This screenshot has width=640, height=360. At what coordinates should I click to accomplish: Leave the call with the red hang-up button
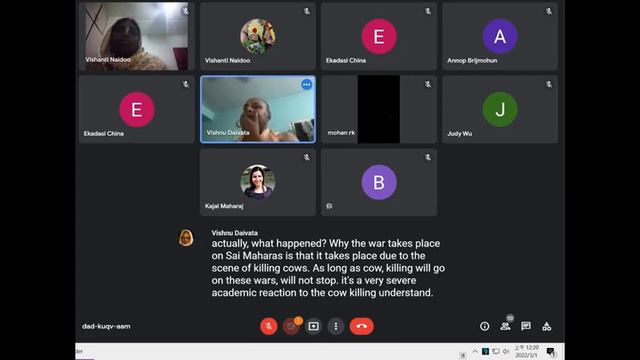coord(361,326)
